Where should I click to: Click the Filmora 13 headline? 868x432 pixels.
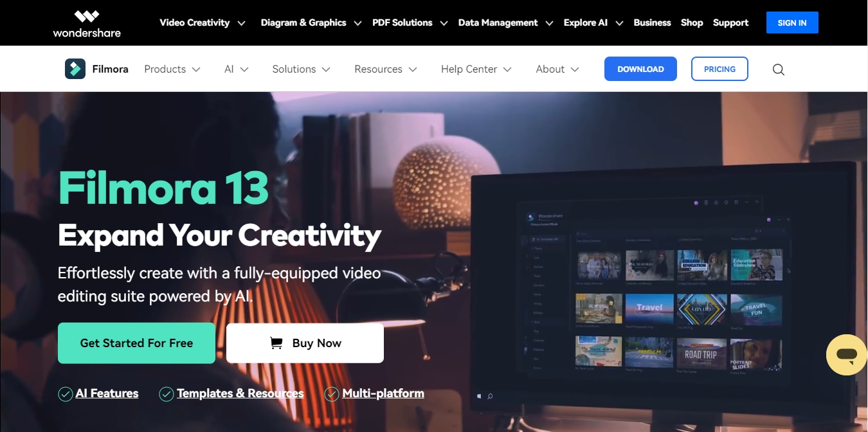point(163,188)
